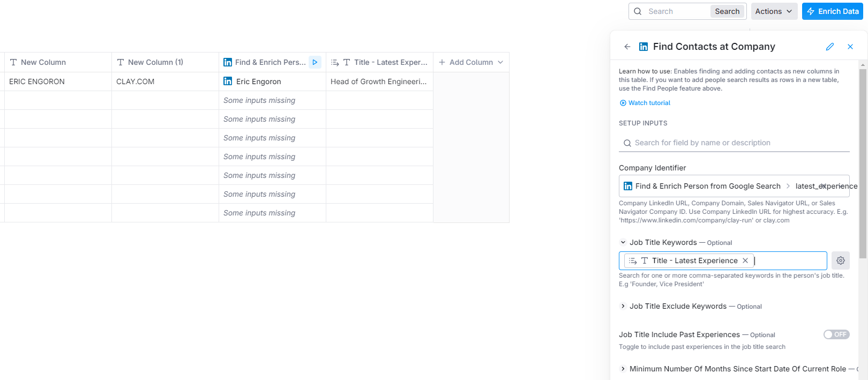The width and height of the screenshot is (868, 380).
Task: Remove the Title - Latest Experience chip
Action: 745,260
